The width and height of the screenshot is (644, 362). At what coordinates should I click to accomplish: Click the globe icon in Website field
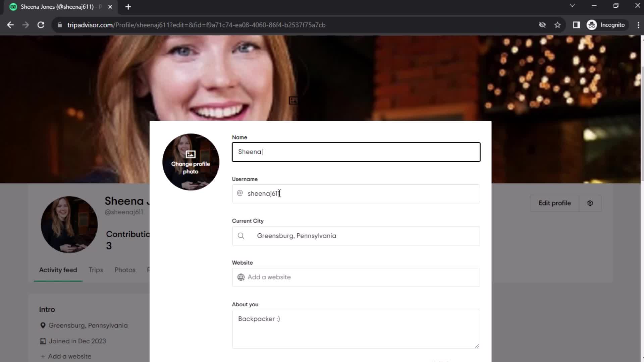coord(241,277)
